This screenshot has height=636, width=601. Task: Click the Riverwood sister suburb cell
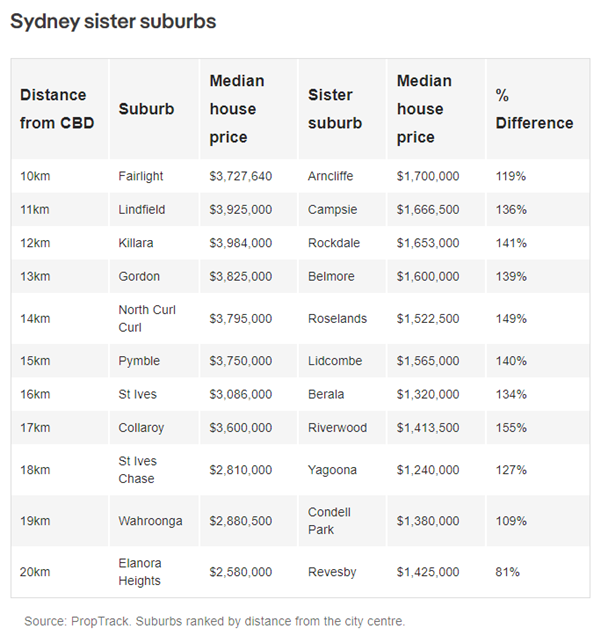(x=337, y=428)
